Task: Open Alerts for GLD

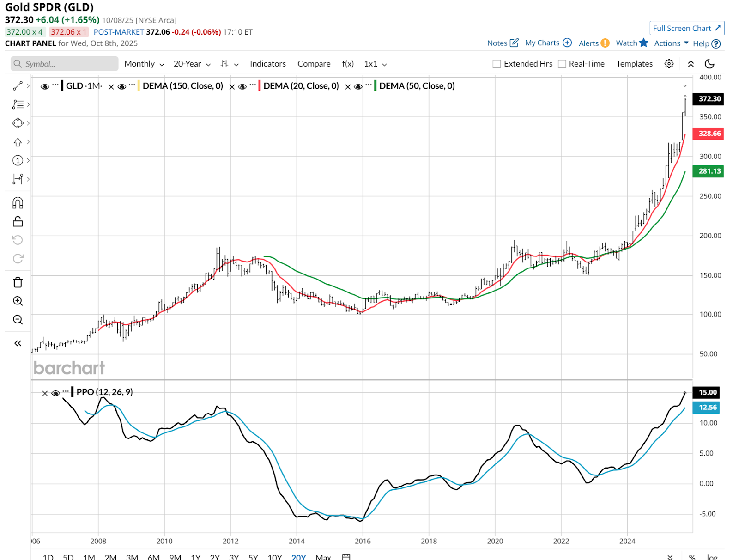Action: click(x=594, y=43)
